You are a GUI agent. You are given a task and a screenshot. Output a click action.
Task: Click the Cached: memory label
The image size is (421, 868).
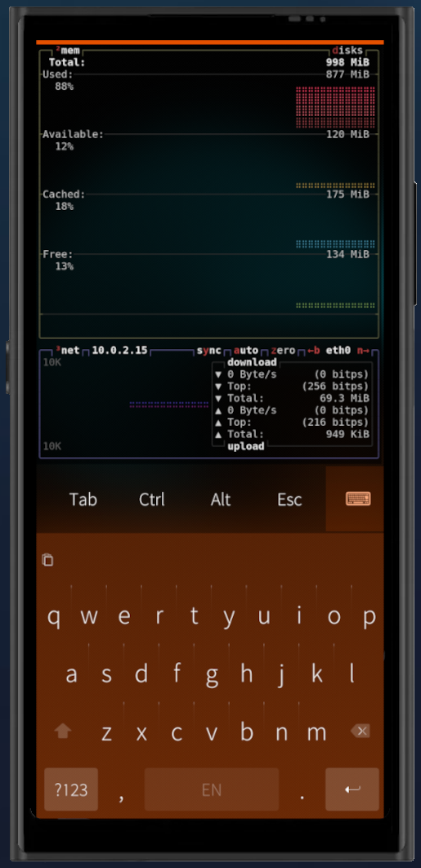65,195
